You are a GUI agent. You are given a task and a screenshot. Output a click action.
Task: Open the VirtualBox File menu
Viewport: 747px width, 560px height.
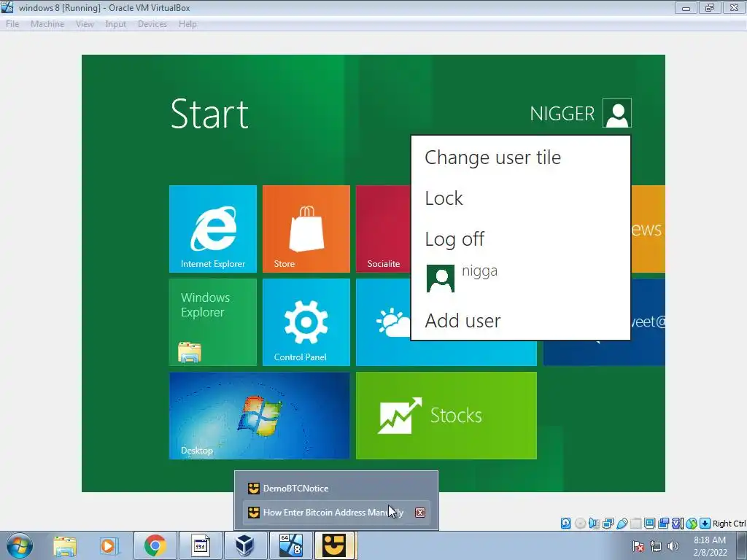point(12,24)
